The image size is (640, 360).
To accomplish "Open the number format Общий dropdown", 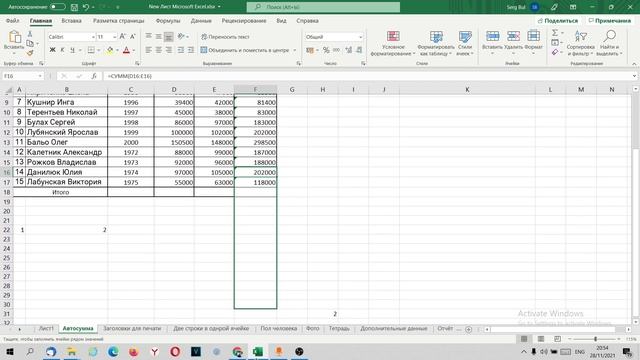I will 360,37.
